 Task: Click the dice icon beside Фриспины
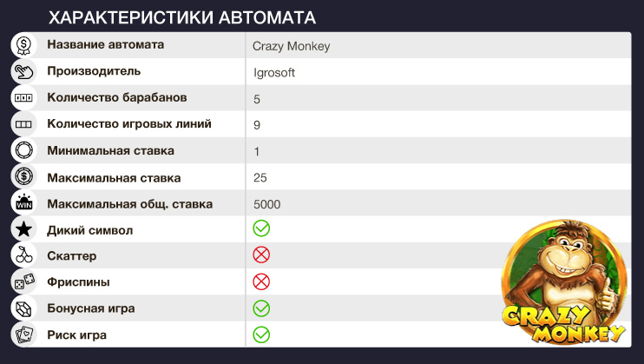tap(23, 282)
